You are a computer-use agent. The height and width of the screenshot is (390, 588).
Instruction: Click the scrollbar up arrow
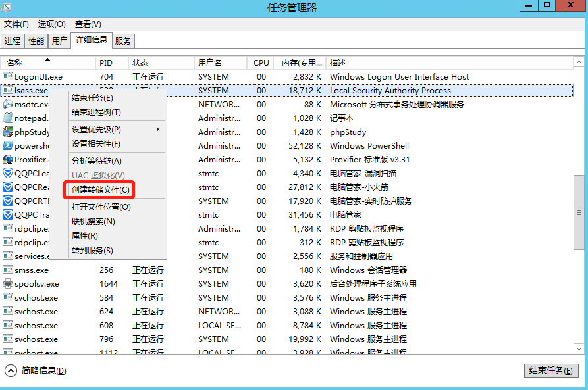click(579, 62)
